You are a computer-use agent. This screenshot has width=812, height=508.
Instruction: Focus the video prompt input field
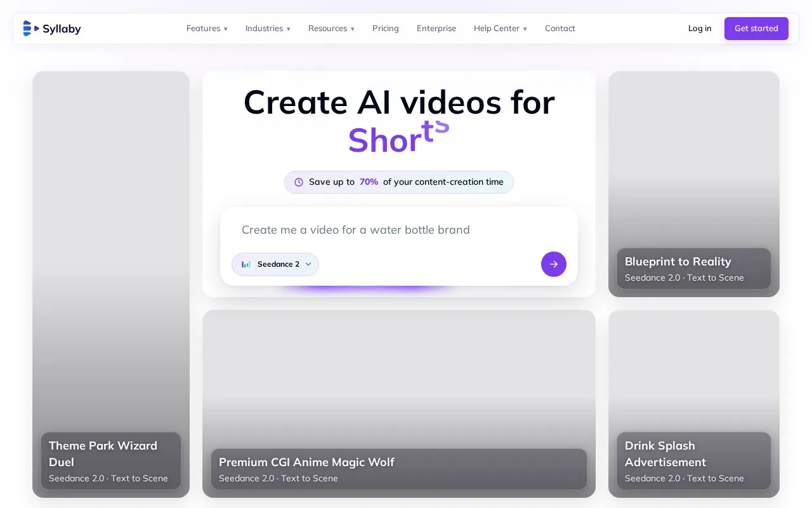click(x=399, y=230)
